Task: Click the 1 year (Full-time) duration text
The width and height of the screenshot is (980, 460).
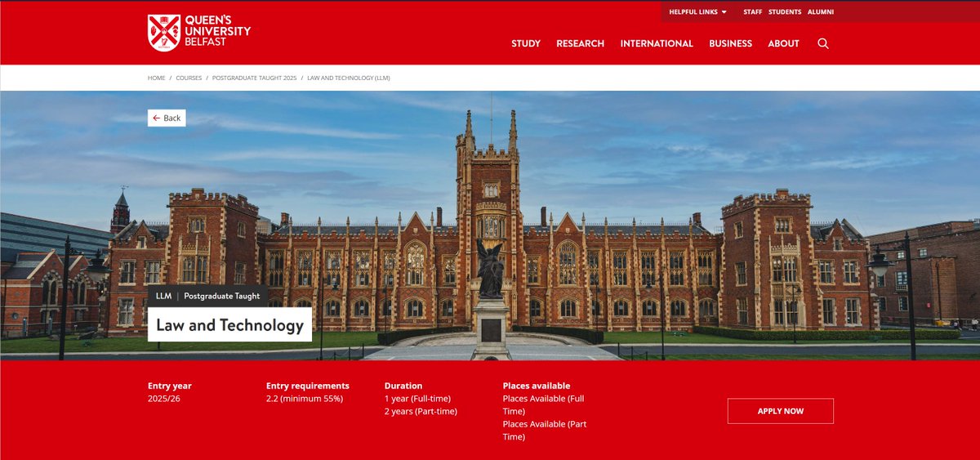Action: coord(417,399)
